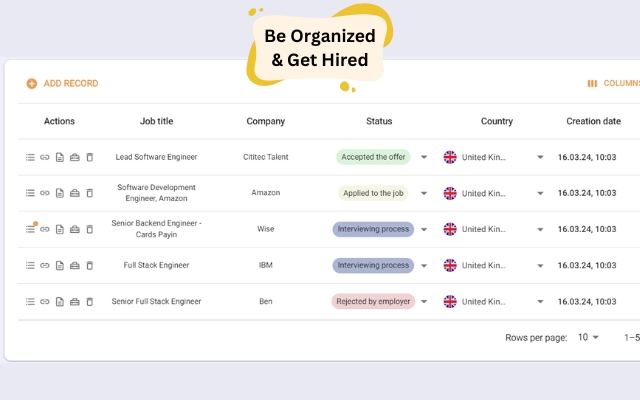Open the document icon in the Ben row
The width and height of the screenshot is (640, 400).
60,302
